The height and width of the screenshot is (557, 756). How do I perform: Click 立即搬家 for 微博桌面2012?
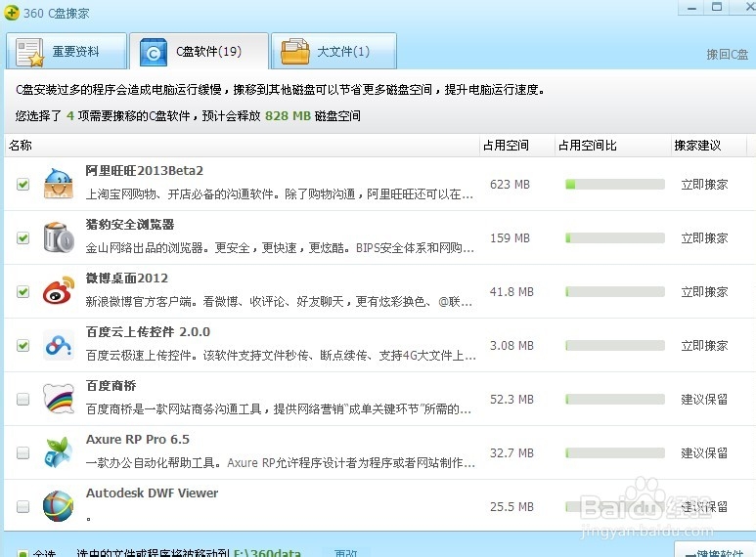[x=704, y=291]
